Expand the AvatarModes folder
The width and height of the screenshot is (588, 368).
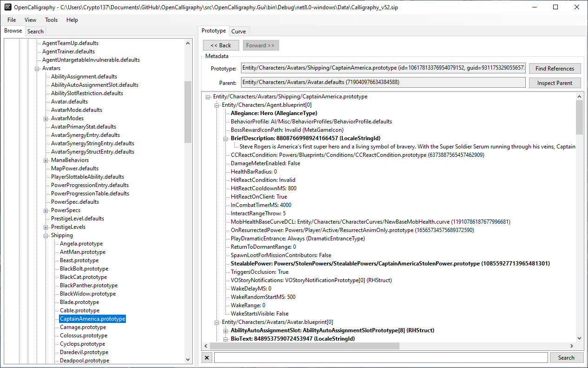coord(46,119)
